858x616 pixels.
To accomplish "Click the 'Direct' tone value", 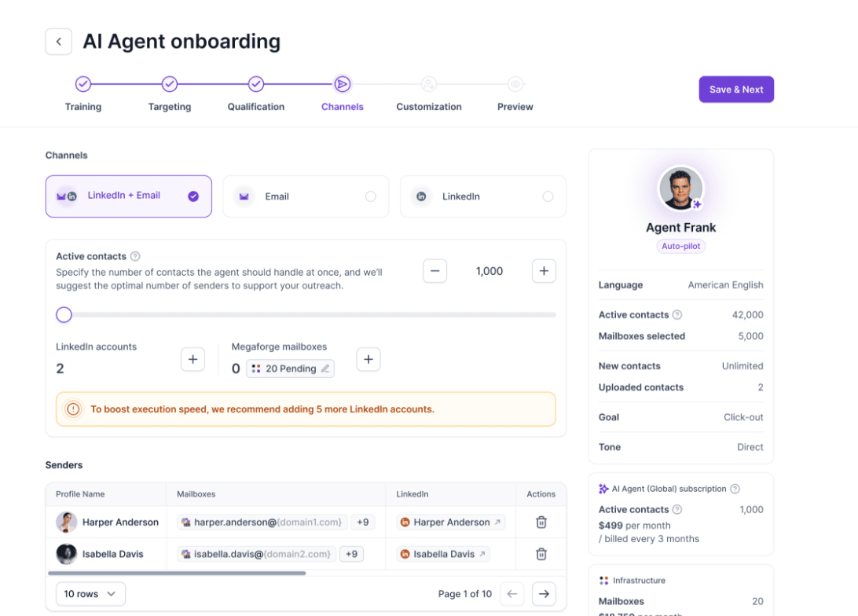I will point(750,448).
